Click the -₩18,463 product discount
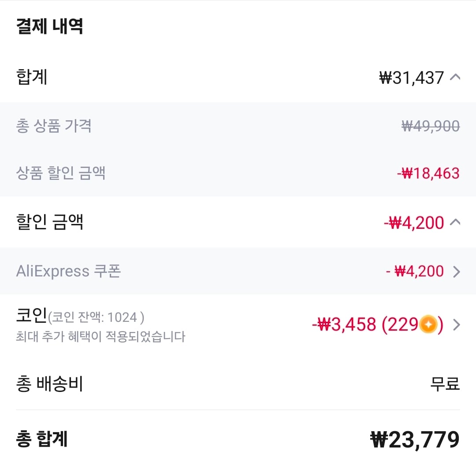This screenshot has width=476, height=466. pos(428,173)
